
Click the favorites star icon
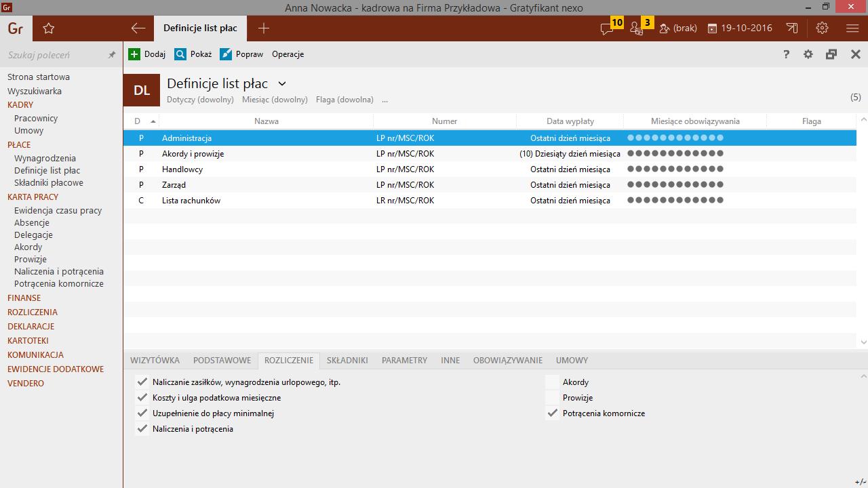pos(48,28)
